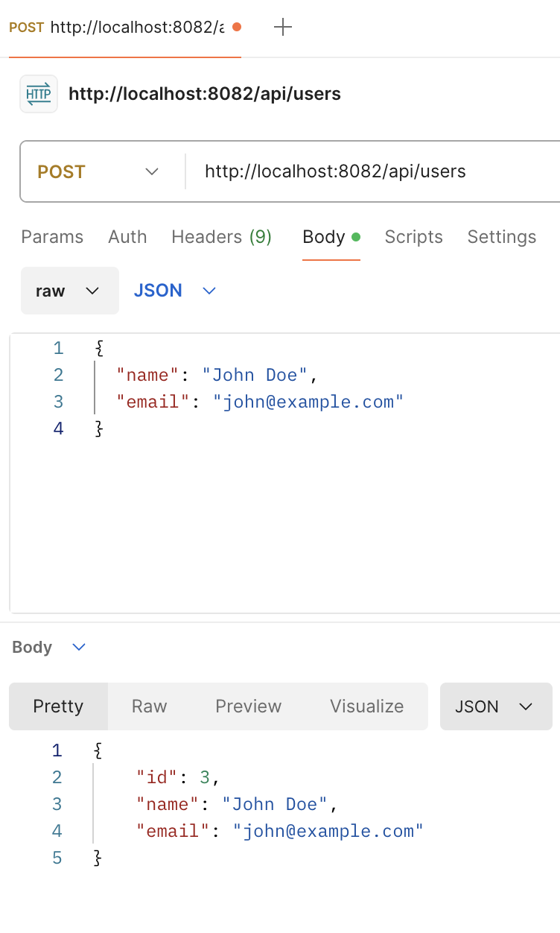The image size is (560, 933).
Task: Select the Raw response view
Action: [149, 706]
